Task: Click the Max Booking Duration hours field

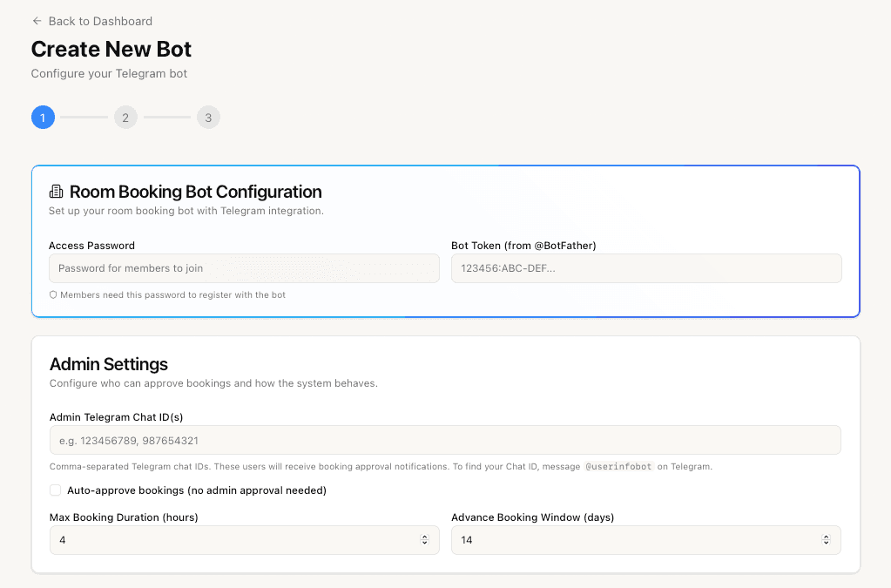Action: tap(245, 540)
